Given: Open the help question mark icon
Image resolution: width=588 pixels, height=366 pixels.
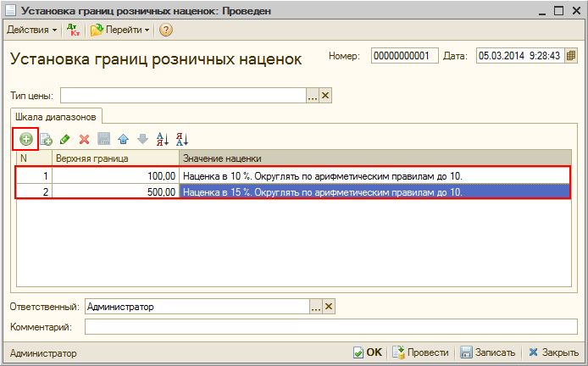Looking at the screenshot, I should point(166,30).
